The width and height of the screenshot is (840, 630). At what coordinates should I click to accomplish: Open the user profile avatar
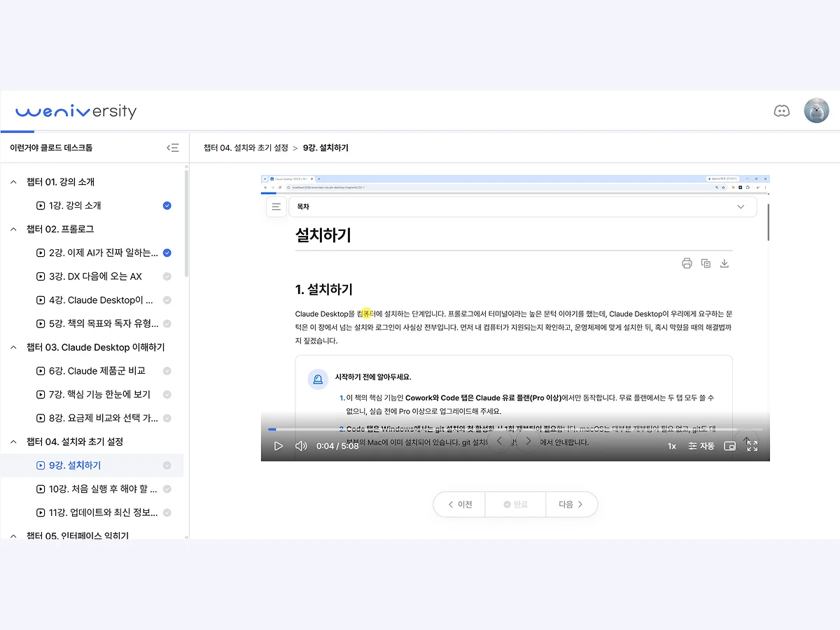click(x=816, y=111)
